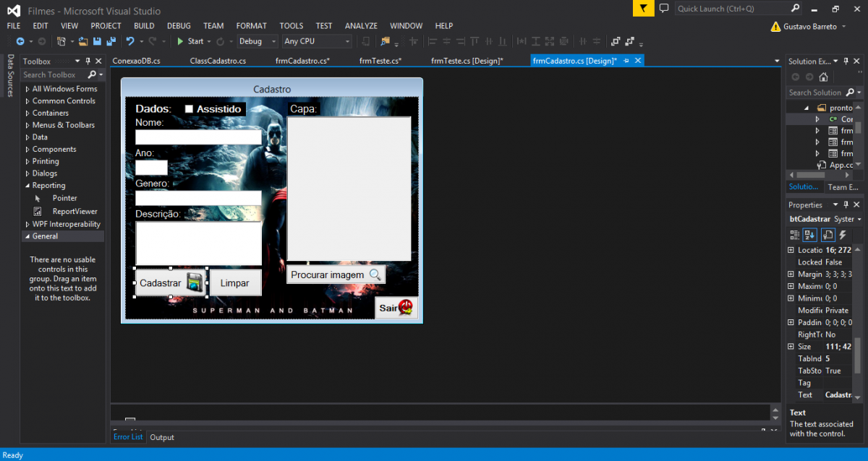
Task: Open the Team Explorer tab
Action: [x=843, y=187]
